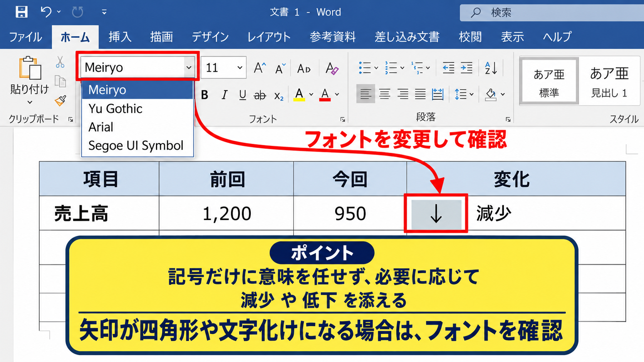Viewport: 644px width, 362px height.
Task: Toggle left alignment button
Action: pos(366,94)
